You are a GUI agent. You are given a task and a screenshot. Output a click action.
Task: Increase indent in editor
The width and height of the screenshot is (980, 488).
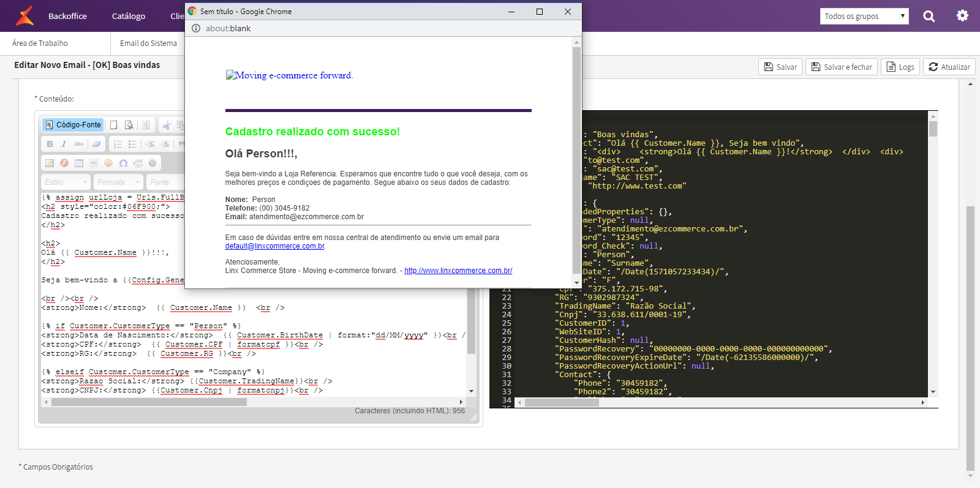coord(165,144)
